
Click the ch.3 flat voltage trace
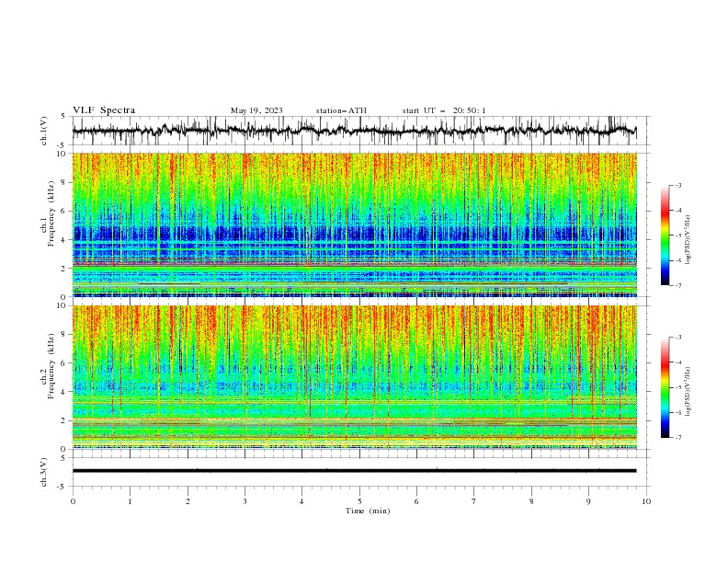point(354,471)
